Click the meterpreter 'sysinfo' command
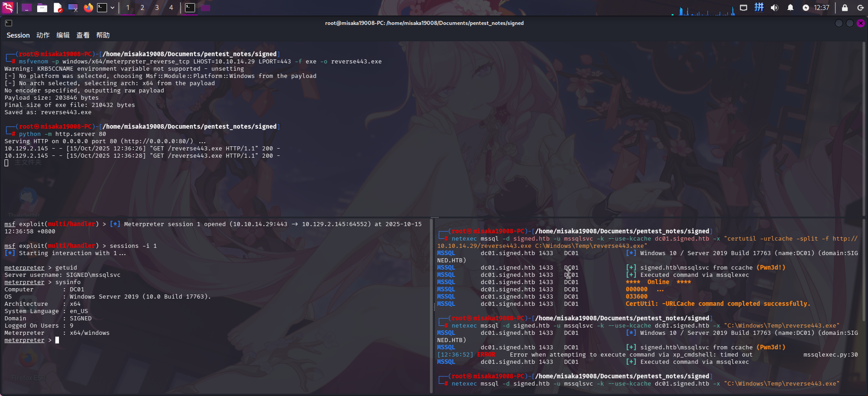The image size is (868, 396). 68,282
